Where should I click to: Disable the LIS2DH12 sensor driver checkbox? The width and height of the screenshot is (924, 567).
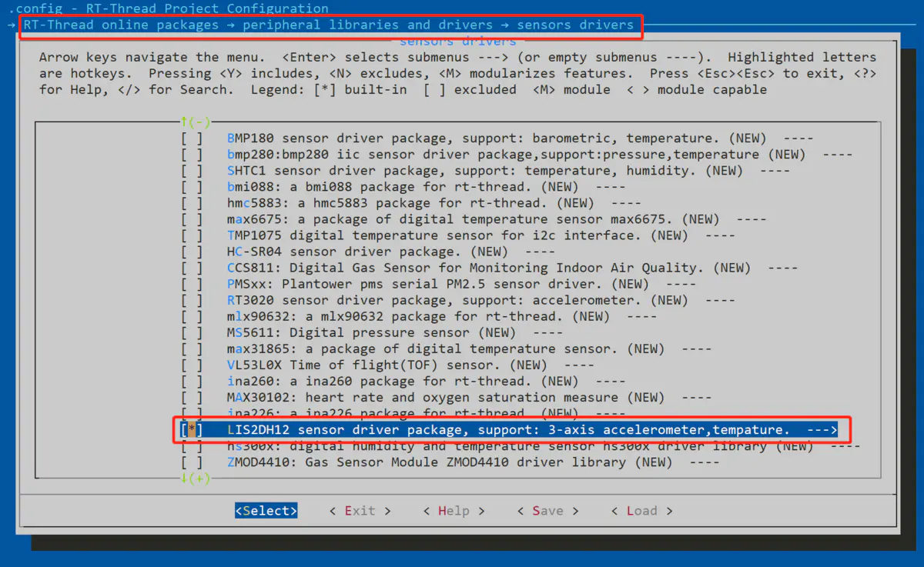(x=192, y=429)
